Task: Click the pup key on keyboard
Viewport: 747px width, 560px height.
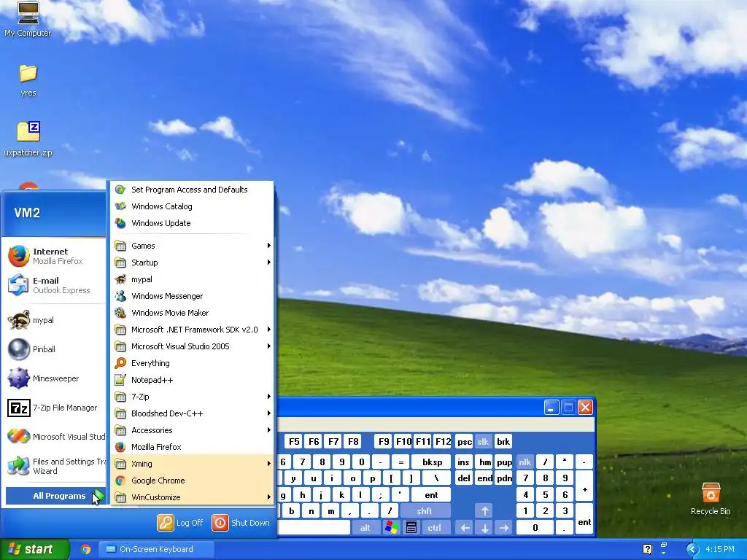Action: pyautogui.click(x=504, y=462)
